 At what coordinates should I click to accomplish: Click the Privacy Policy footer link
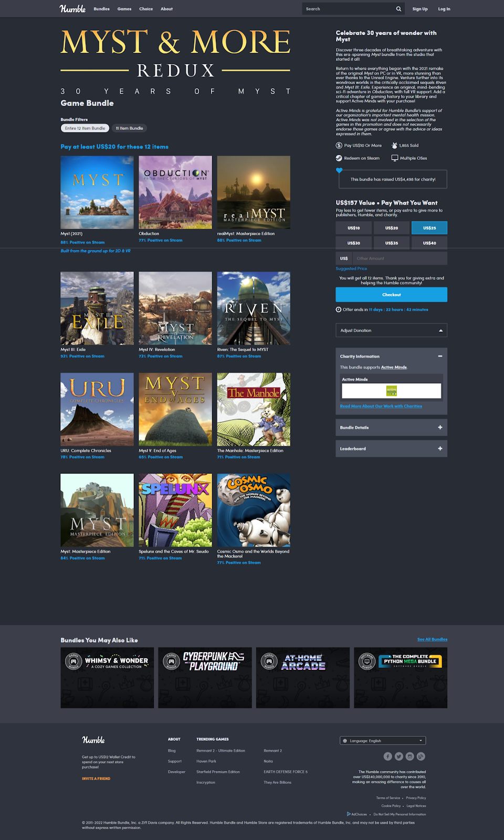point(416,798)
